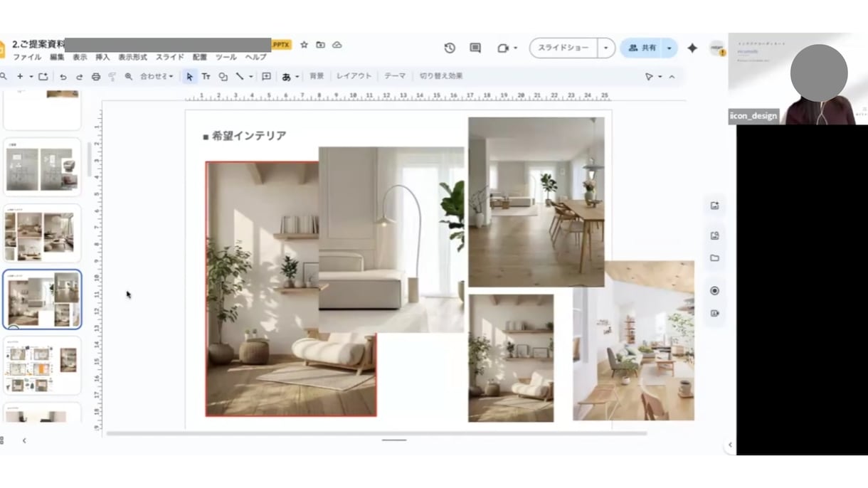Open the テーマ theme button
The image size is (868, 488).
395,76
